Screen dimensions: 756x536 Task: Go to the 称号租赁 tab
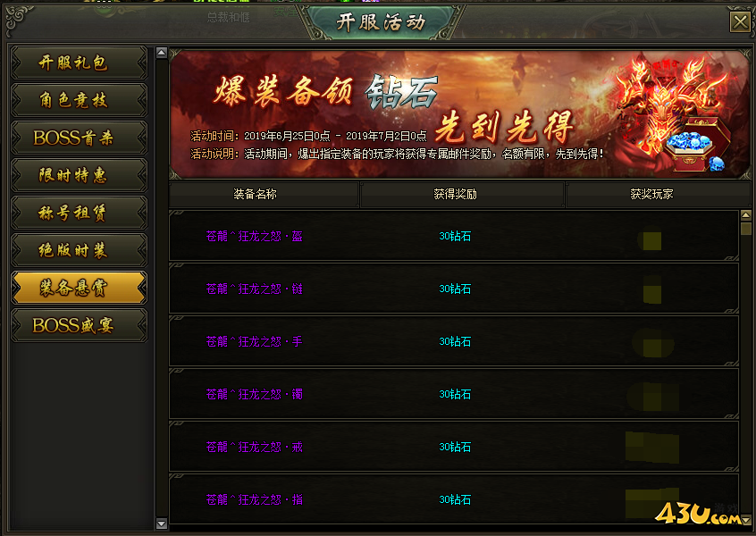79,213
